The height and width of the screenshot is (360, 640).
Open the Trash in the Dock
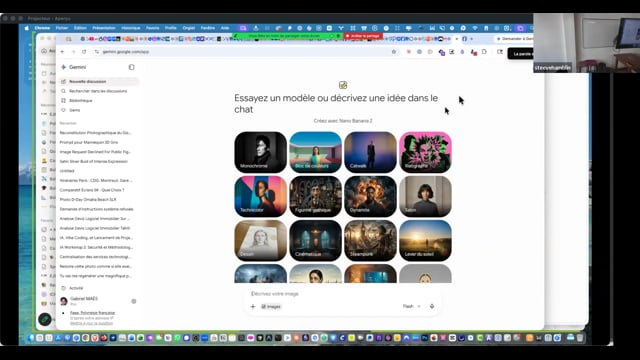pyautogui.click(x=580, y=338)
